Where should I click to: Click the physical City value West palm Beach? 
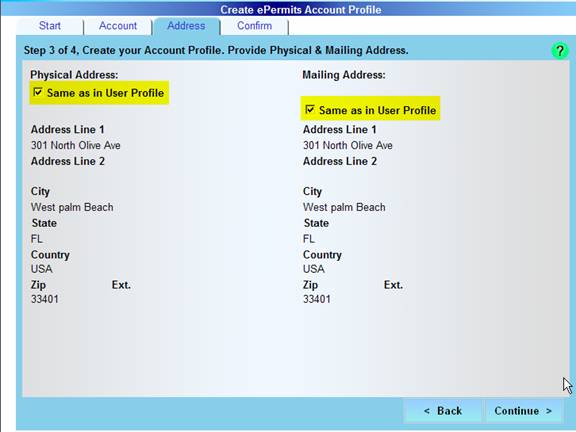pyautogui.click(x=72, y=207)
